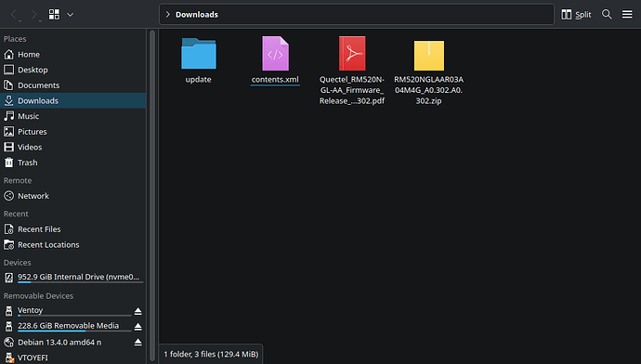Go forward with the forward arrow
The width and height of the screenshot is (641, 364).
[34, 15]
